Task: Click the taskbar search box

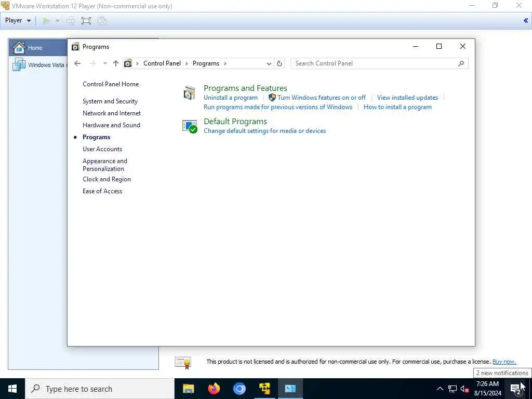Action: (100, 389)
